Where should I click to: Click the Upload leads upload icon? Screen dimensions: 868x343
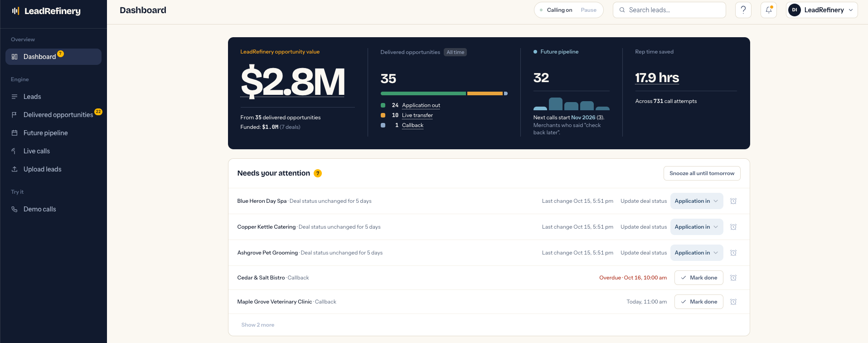point(15,169)
